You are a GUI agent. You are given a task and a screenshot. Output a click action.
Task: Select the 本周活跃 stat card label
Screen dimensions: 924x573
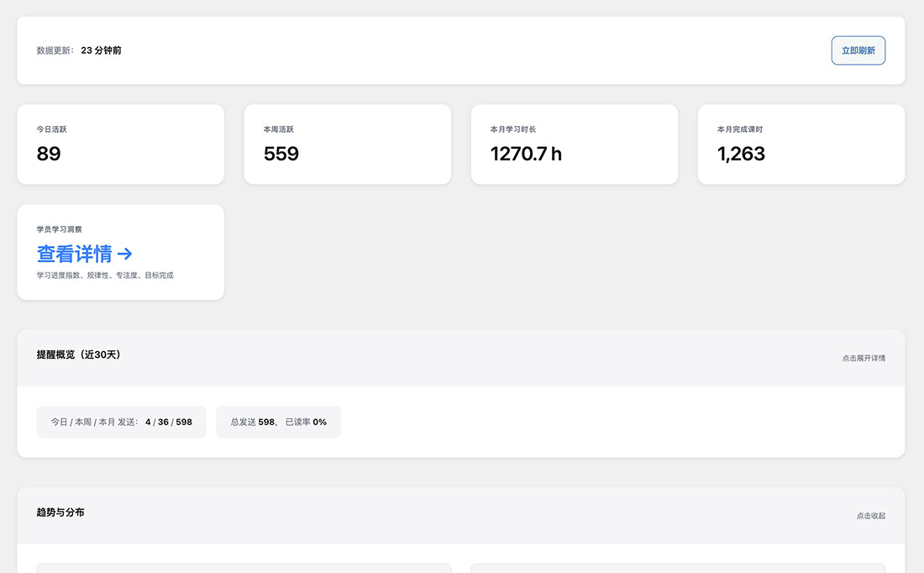coord(278,129)
